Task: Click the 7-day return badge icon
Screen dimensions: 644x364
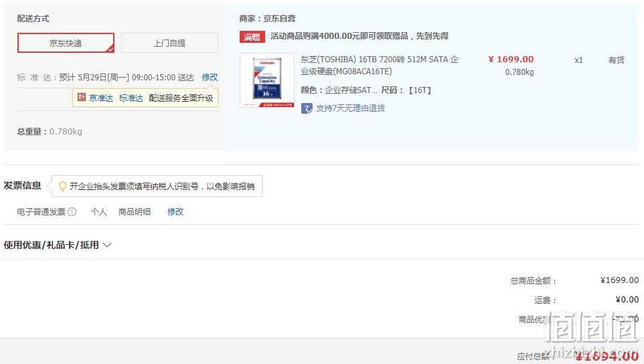Action: pyautogui.click(x=307, y=108)
